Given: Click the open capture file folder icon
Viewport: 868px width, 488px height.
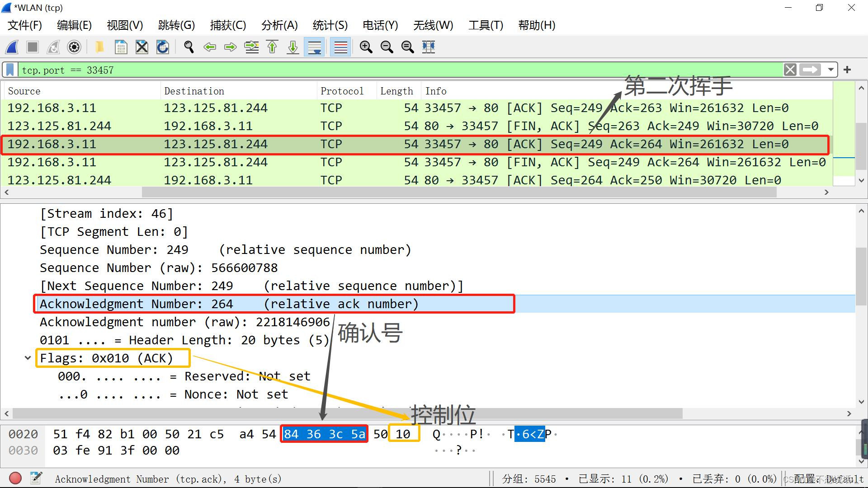Looking at the screenshot, I should (x=99, y=47).
